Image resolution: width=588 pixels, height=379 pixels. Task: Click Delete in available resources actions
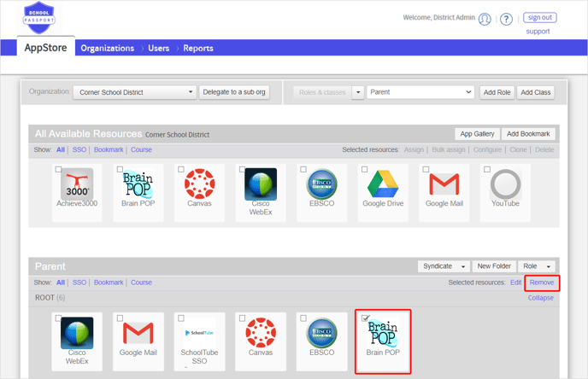tap(544, 149)
